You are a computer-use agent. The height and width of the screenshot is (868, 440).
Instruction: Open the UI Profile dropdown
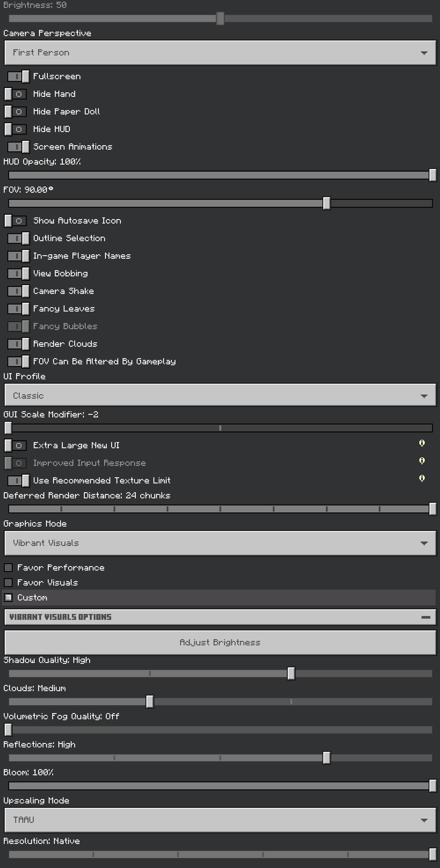pos(220,396)
